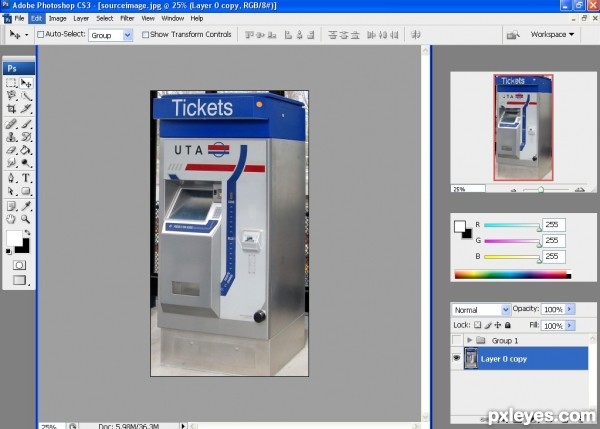
Task: Click the background color swatch in toolbox
Action: (x=25, y=248)
